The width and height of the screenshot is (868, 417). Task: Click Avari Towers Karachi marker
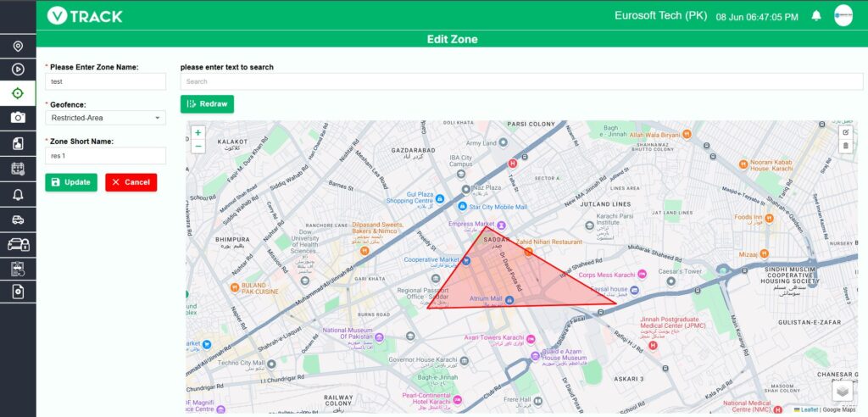point(531,339)
